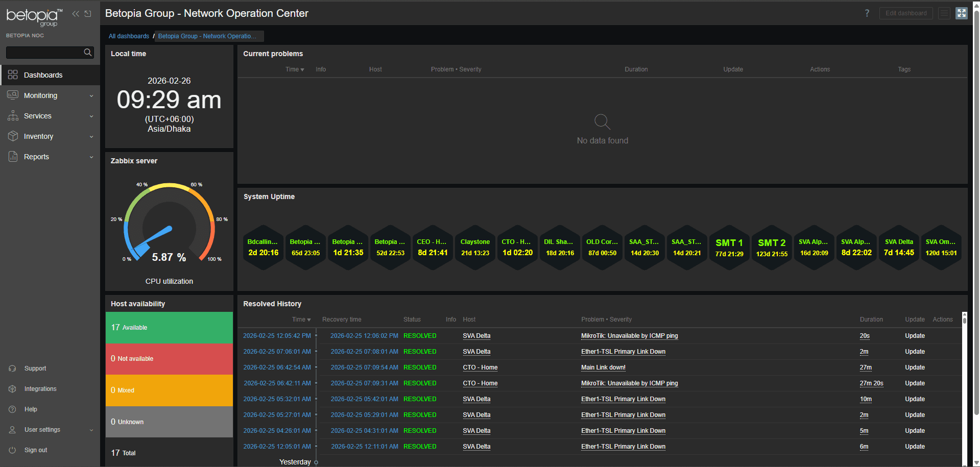Screen dimensions: 980x467
Task: Click the Help question-circle icon
Action: tap(12, 409)
